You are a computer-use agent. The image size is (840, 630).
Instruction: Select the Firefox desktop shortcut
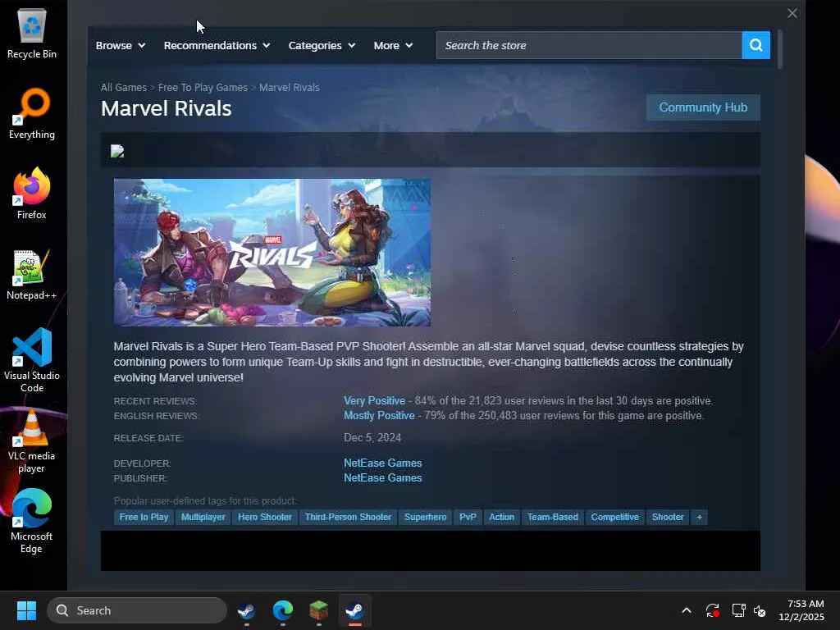pyautogui.click(x=32, y=194)
